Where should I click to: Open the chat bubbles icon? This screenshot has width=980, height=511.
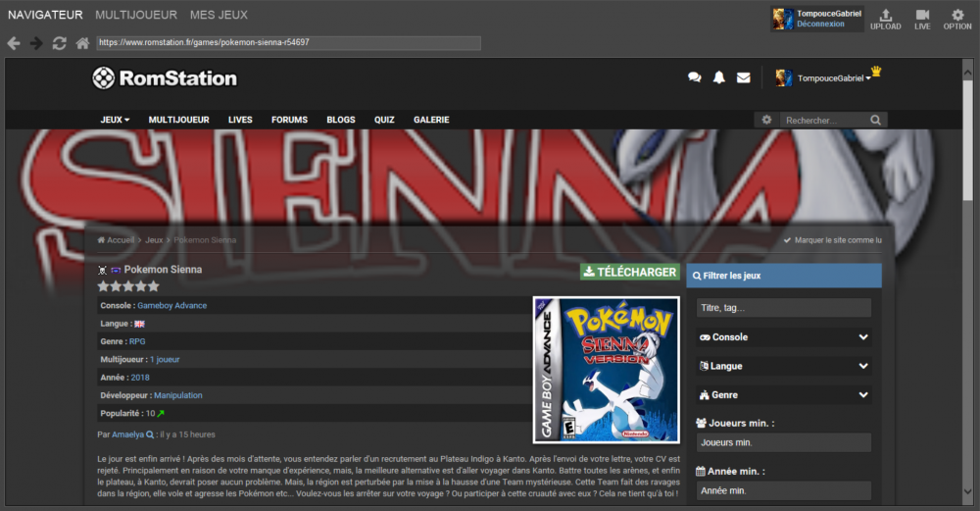click(695, 77)
